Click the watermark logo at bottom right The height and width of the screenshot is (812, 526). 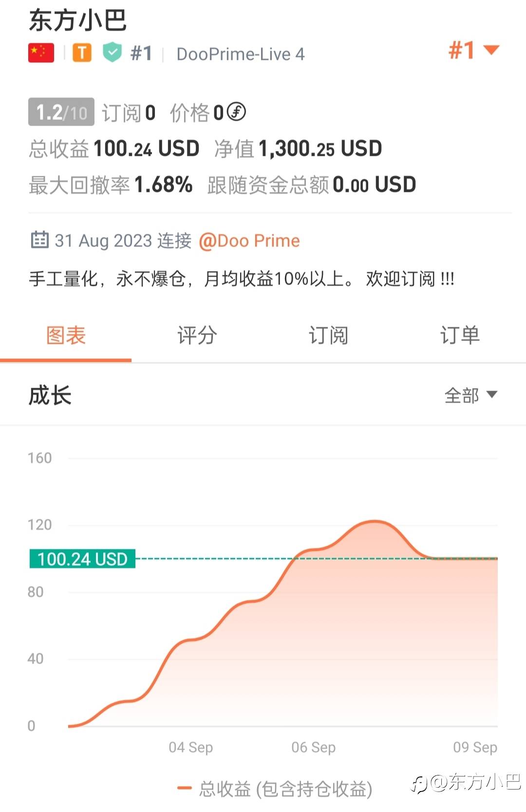419,783
